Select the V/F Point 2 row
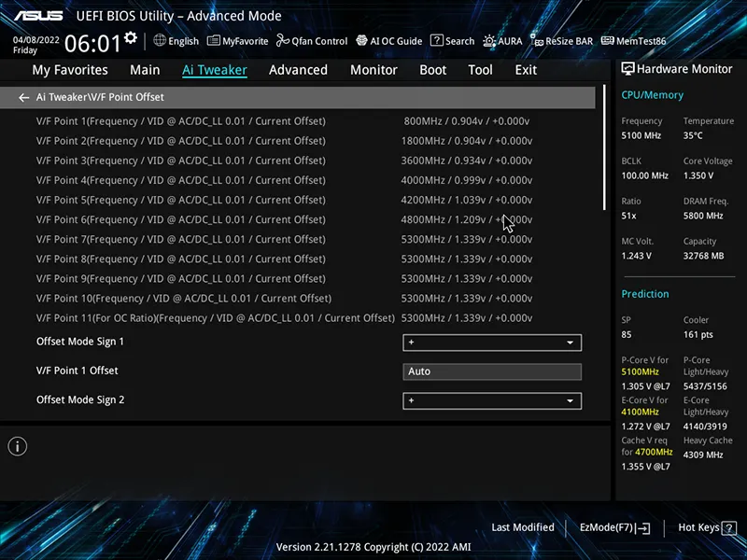Screen dimensions: 747x560 [x=284, y=141]
